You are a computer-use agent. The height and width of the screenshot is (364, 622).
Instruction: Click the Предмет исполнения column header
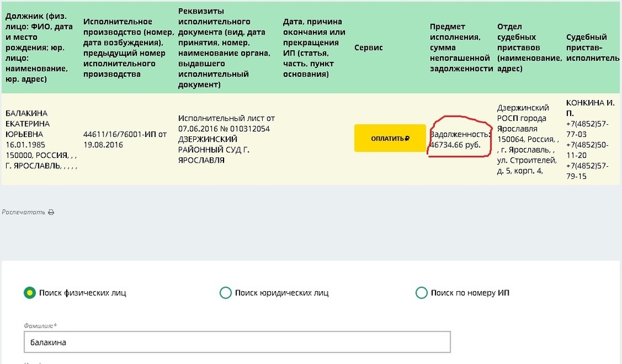(461, 47)
